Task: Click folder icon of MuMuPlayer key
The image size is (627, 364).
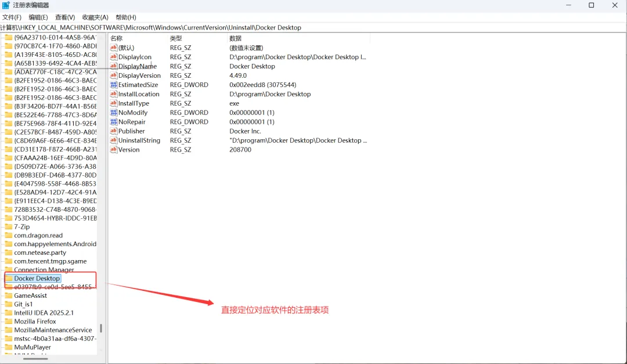Action: (8, 347)
